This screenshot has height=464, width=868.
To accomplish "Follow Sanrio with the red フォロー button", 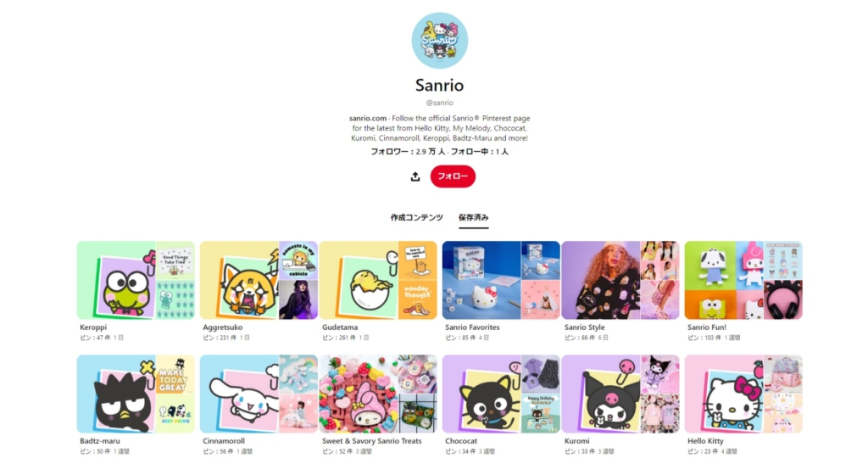I will [453, 176].
